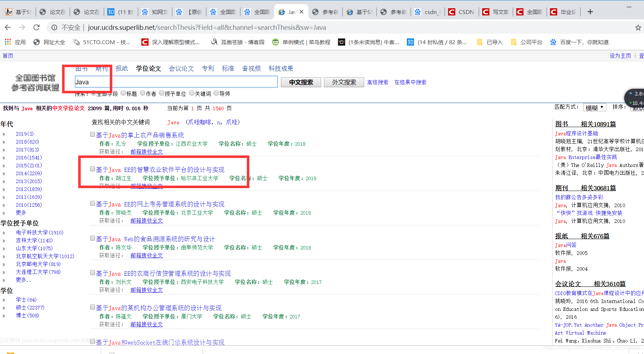
Task: Focus the Java search input box
Action: coord(176,82)
